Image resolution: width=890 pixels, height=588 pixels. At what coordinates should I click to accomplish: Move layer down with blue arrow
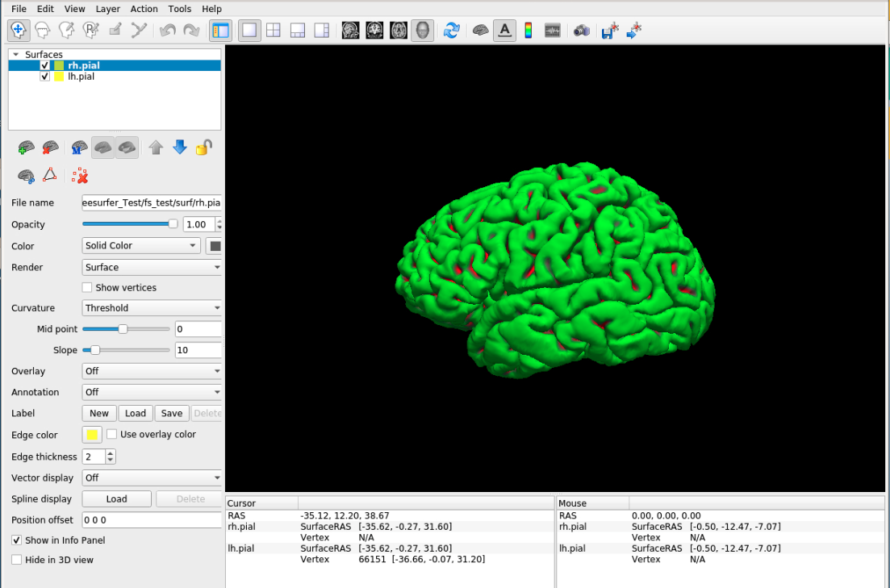pyautogui.click(x=180, y=148)
